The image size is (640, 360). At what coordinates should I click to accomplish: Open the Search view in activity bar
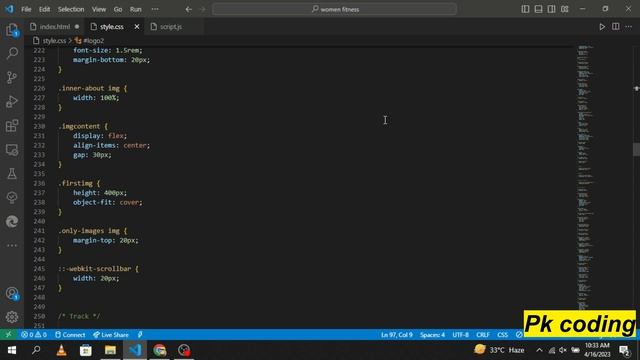pos(12,53)
